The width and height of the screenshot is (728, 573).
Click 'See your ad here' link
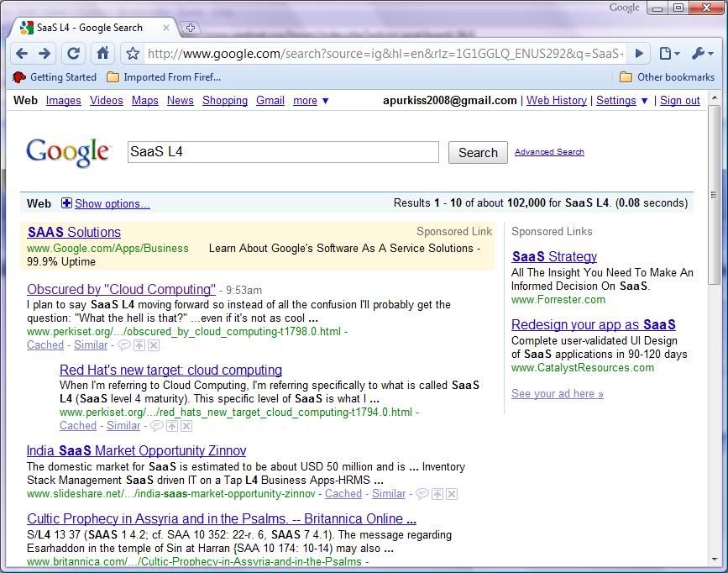pyautogui.click(x=558, y=393)
